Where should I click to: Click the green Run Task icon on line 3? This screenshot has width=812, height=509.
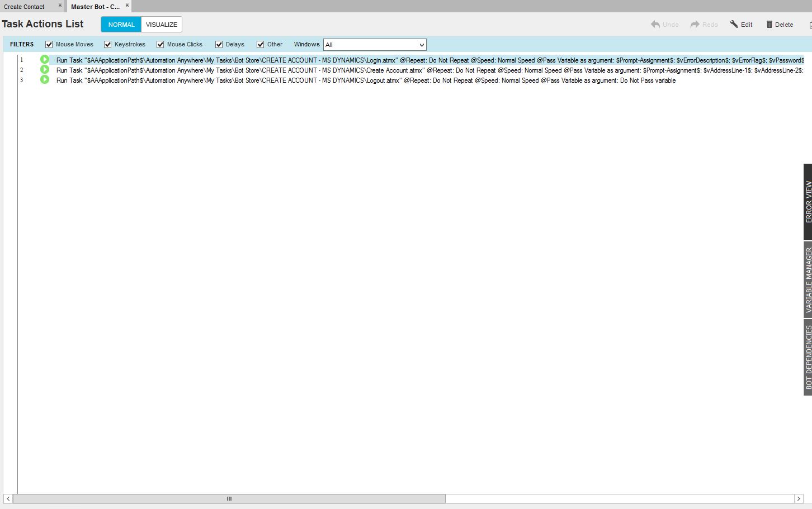click(x=45, y=79)
